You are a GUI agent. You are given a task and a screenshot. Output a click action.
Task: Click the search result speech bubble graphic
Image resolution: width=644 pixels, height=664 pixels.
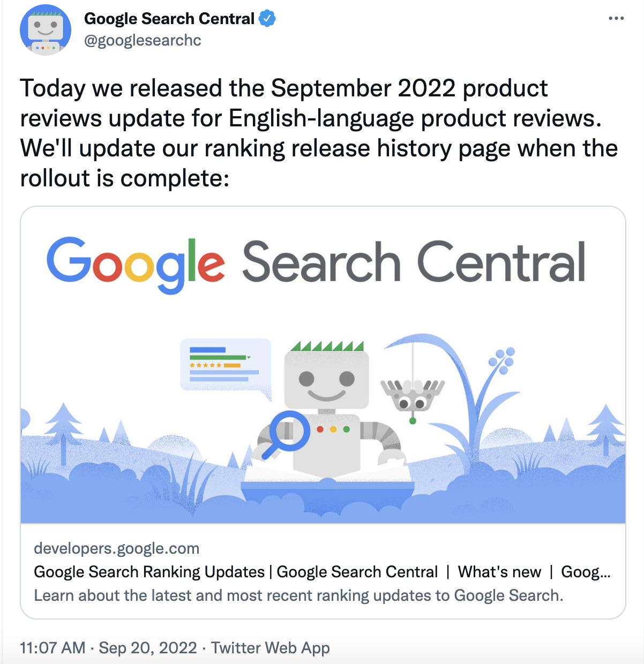tap(225, 365)
